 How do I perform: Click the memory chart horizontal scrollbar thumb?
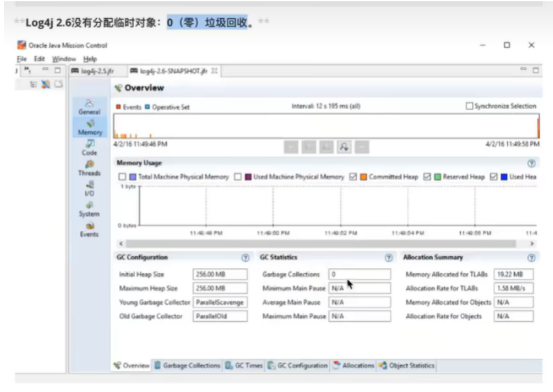[321, 244]
